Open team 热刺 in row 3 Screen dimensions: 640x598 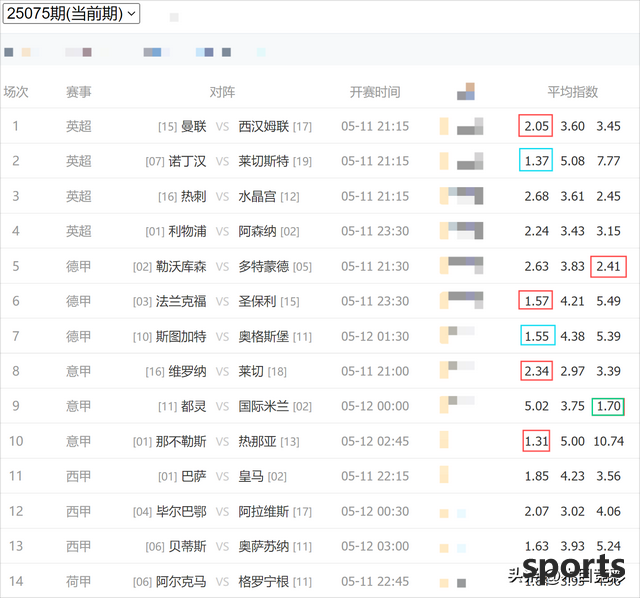pos(194,196)
